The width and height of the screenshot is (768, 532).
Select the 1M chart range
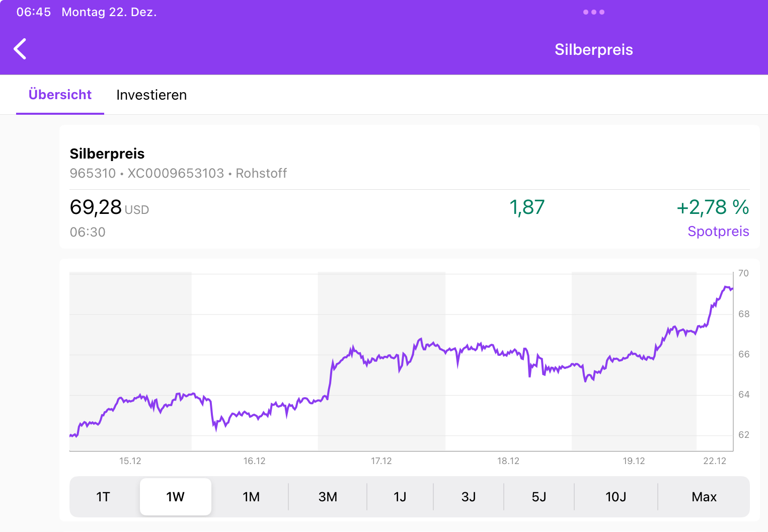pyautogui.click(x=251, y=497)
